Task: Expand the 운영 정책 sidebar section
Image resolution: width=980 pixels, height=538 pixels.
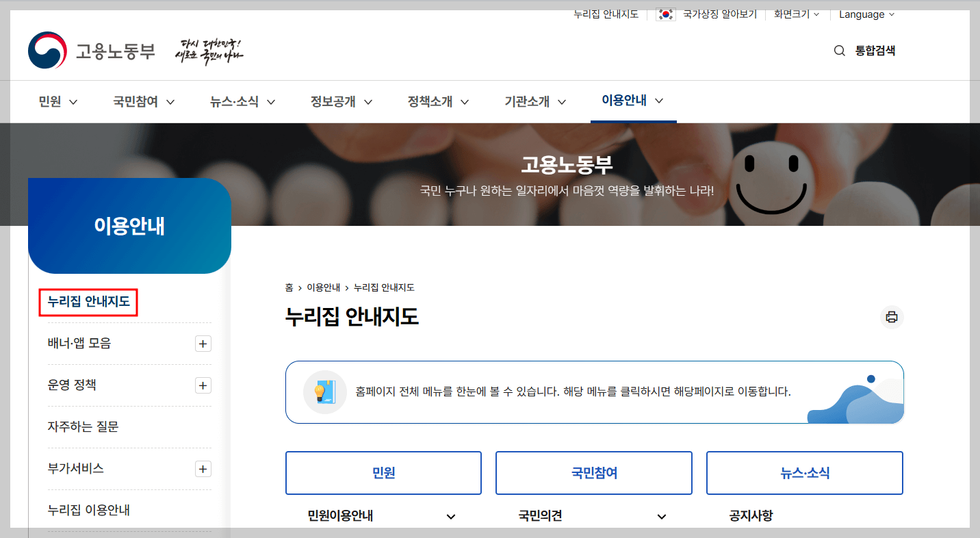Action: click(x=203, y=385)
